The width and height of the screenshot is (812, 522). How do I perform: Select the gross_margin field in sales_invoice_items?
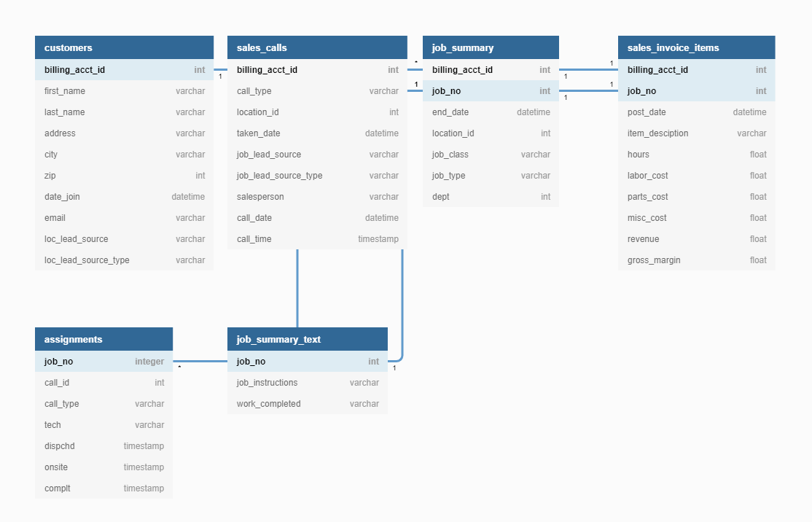pyautogui.click(x=696, y=260)
